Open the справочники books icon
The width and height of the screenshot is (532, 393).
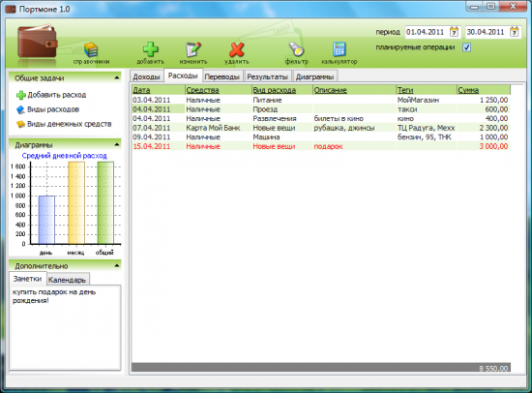(91, 50)
